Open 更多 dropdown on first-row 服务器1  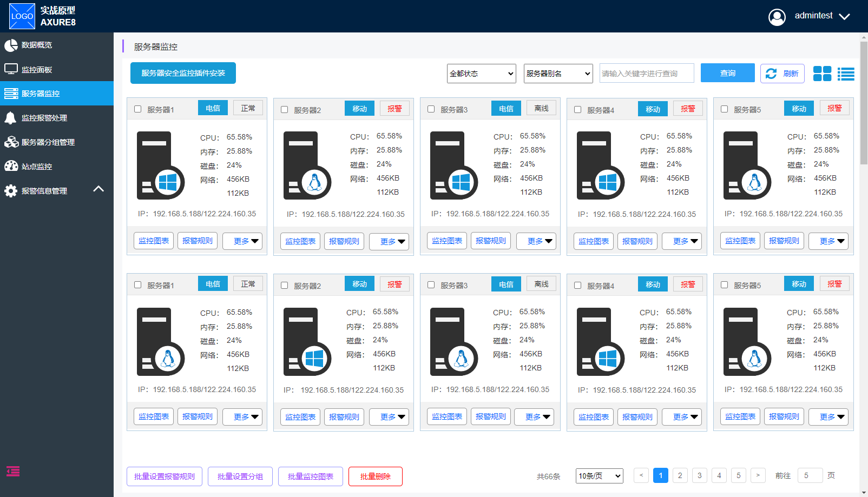click(242, 241)
